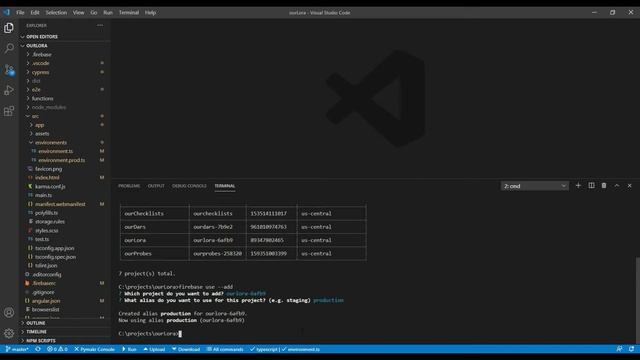Open the Go menu

coord(94,13)
